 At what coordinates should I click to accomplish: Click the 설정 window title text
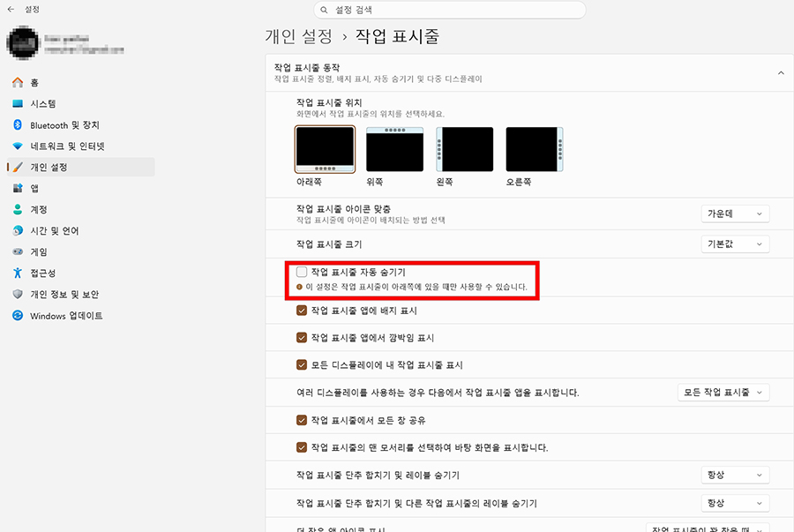pos(32,10)
